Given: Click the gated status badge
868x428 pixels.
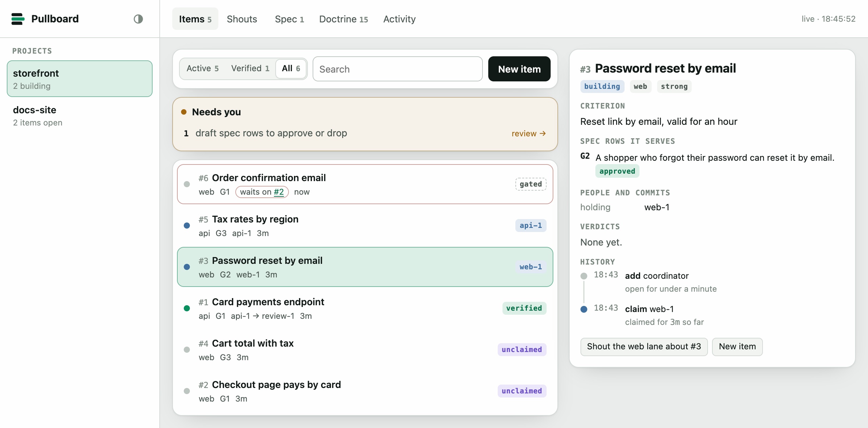Looking at the screenshot, I should tap(531, 184).
